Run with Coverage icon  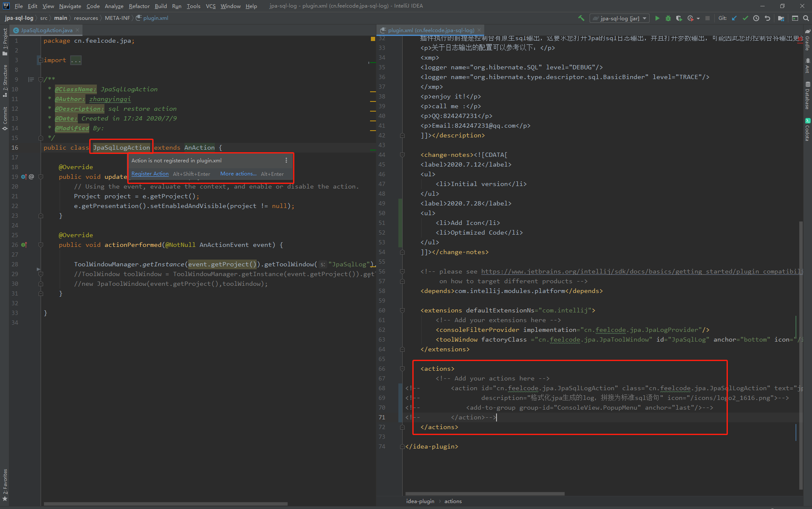[x=679, y=18]
